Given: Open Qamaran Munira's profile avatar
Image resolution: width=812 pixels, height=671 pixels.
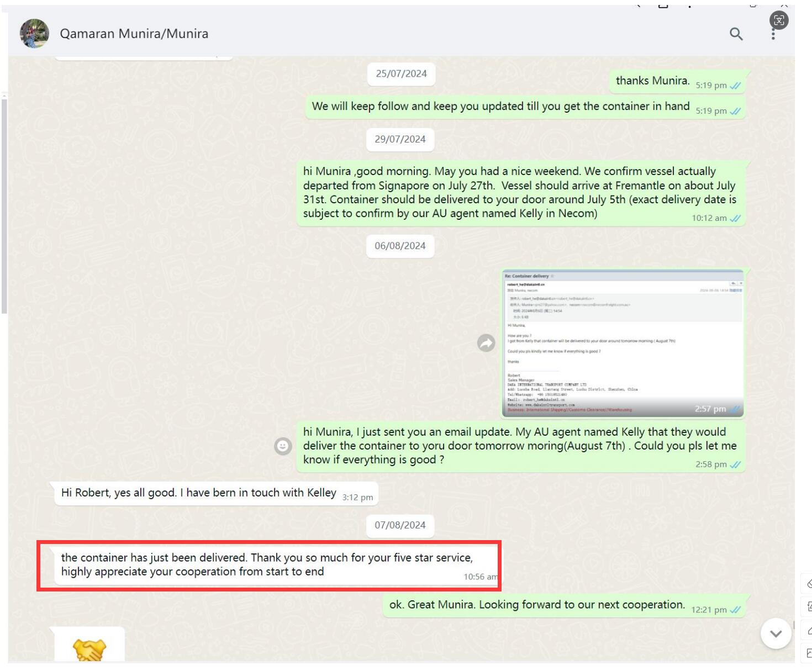Looking at the screenshot, I should 34,33.
